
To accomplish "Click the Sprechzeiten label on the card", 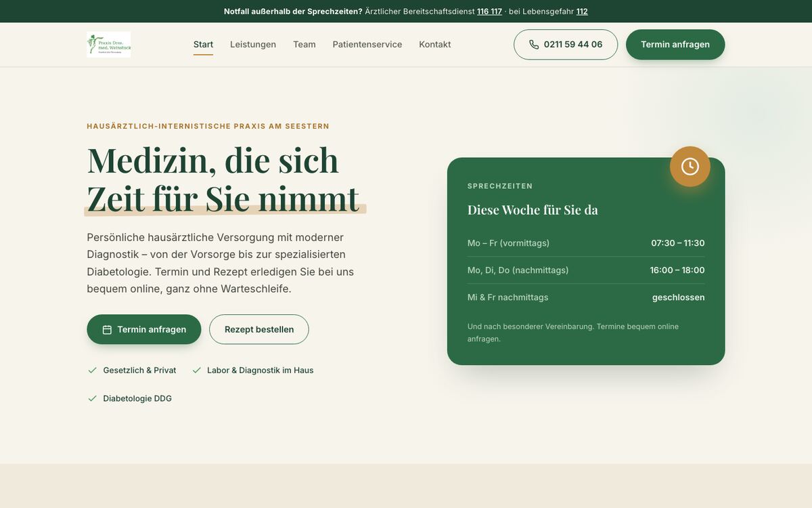I will coord(500,186).
